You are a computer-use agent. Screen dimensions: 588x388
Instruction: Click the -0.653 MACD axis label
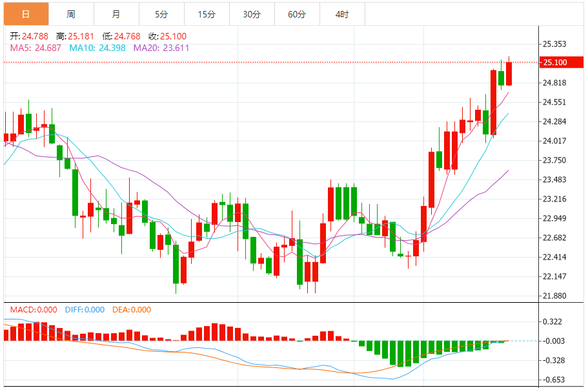click(x=554, y=380)
